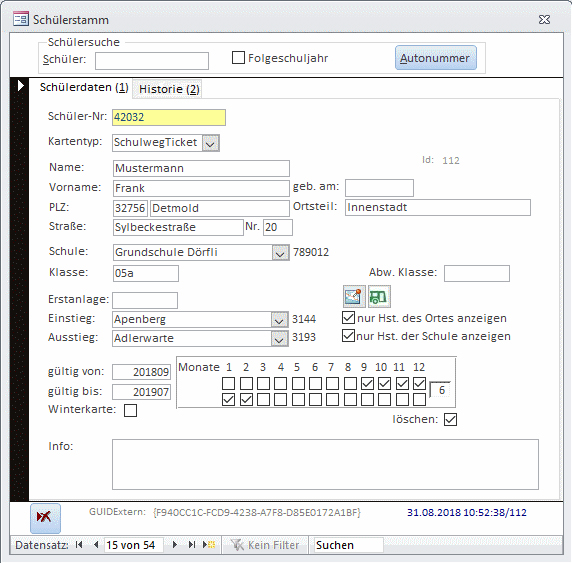Toggle the Winterkarte checkbox
The image size is (572, 563).
tap(130, 410)
